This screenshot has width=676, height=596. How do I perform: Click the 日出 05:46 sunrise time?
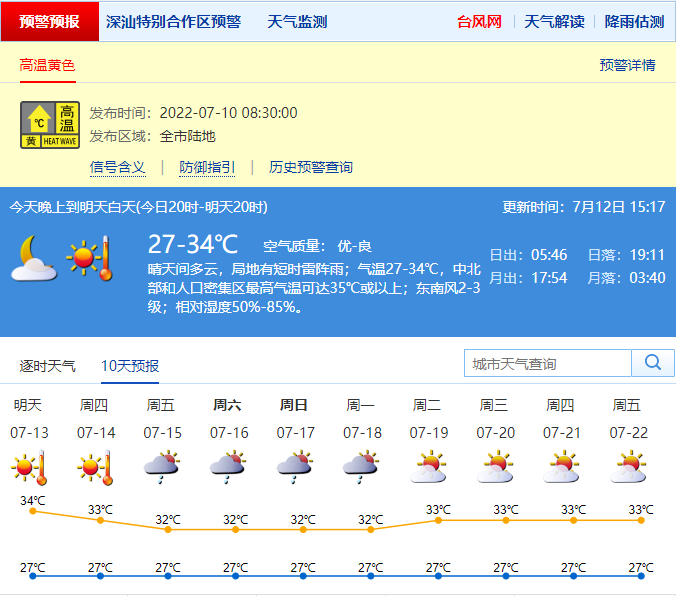(529, 255)
